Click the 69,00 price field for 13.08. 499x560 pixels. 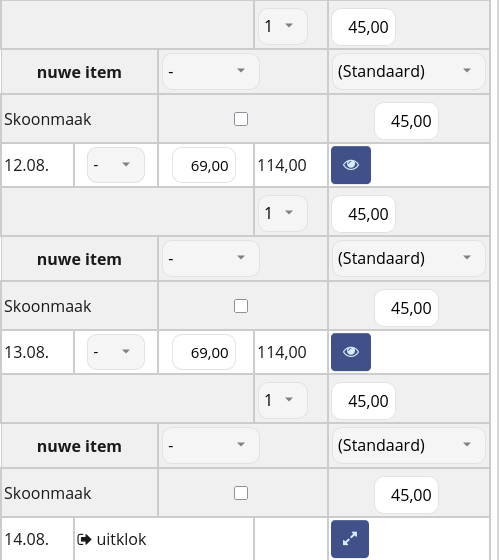click(204, 352)
